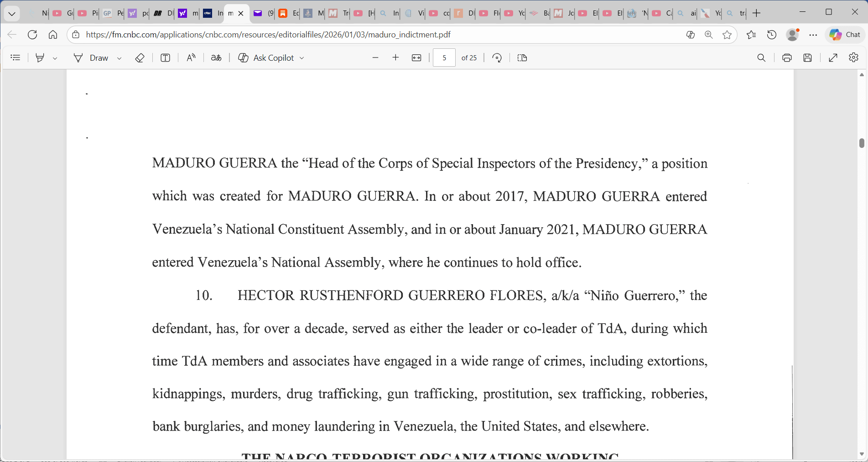Click the words "Niño Guerrero"
This screenshot has width=868, height=462.
[x=633, y=295]
